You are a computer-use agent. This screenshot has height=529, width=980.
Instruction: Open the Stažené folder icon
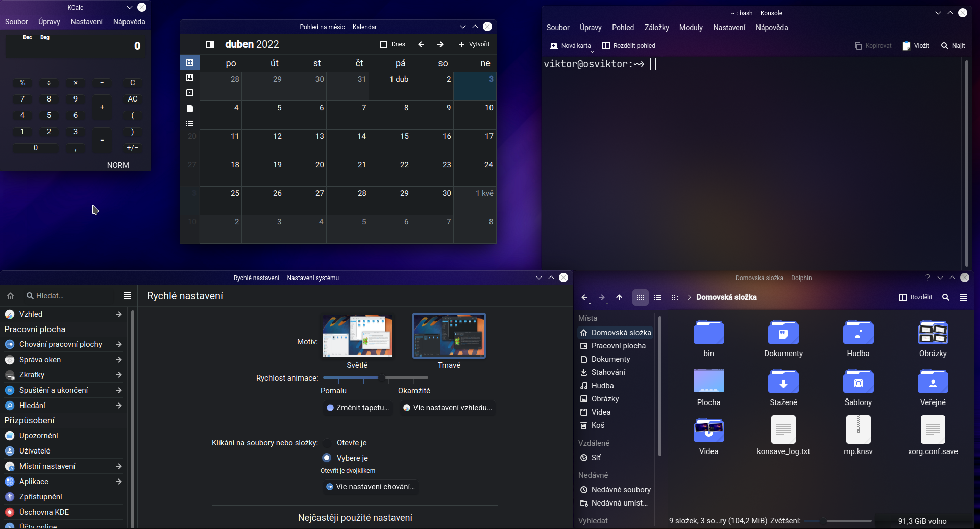783,381
